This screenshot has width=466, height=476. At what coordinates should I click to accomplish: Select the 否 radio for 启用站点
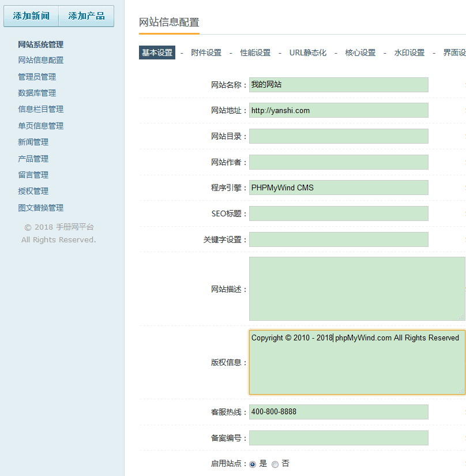click(275, 464)
